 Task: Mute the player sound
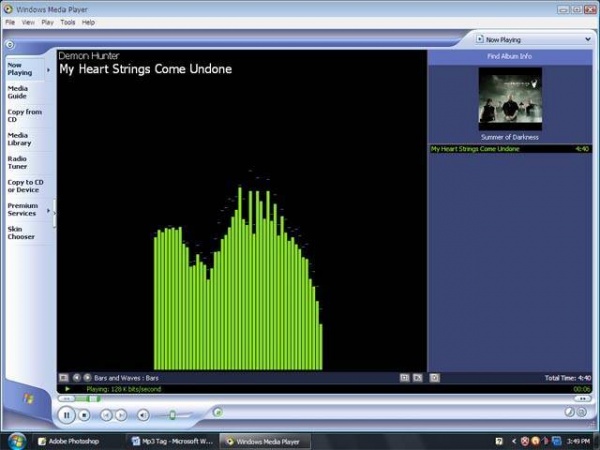click(143, 415)
